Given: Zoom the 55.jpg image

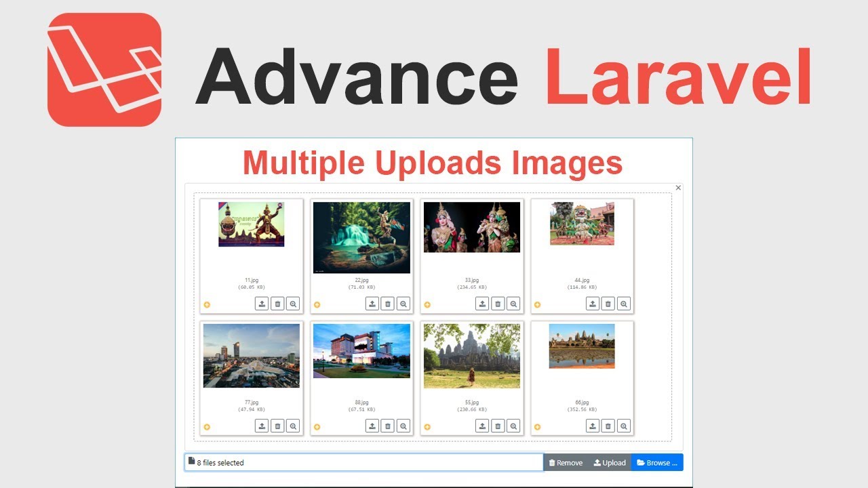Looking at the screenshot, I should [x=513, y=426].
